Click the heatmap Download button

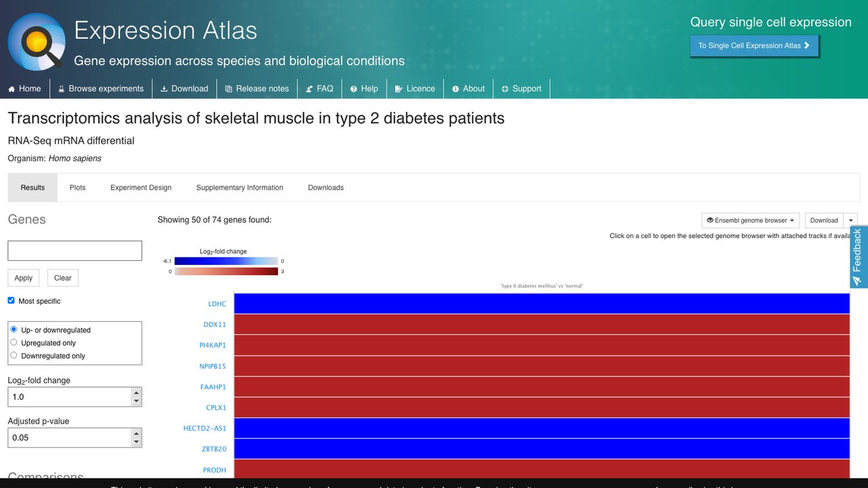824,220
